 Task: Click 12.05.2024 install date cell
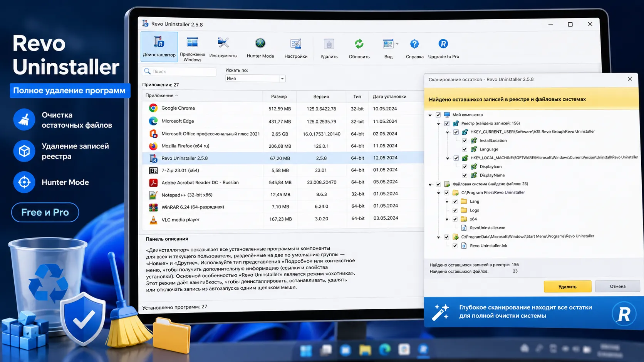(385, 158)
